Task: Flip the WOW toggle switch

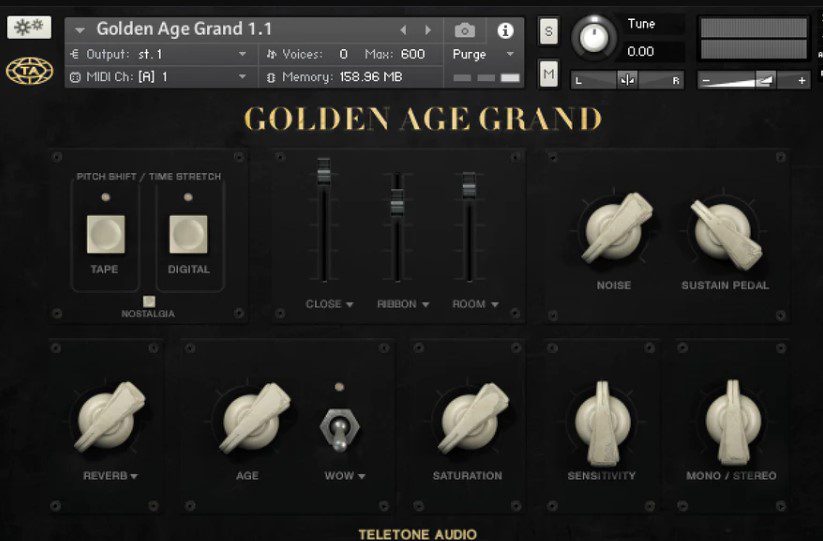Action: [x=339, y=429]
